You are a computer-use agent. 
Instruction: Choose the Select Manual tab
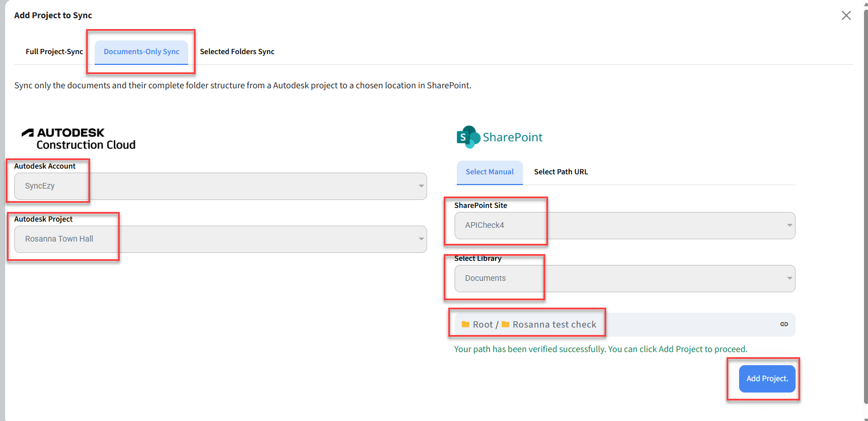489,172
